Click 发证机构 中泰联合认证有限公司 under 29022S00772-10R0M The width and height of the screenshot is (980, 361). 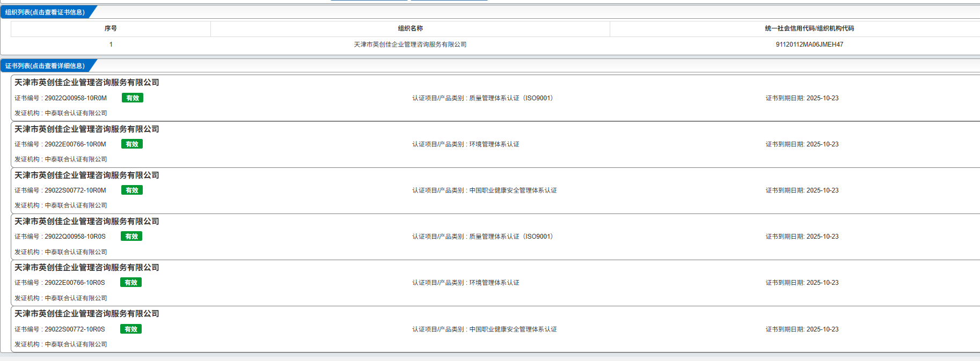tap(61, 205)
